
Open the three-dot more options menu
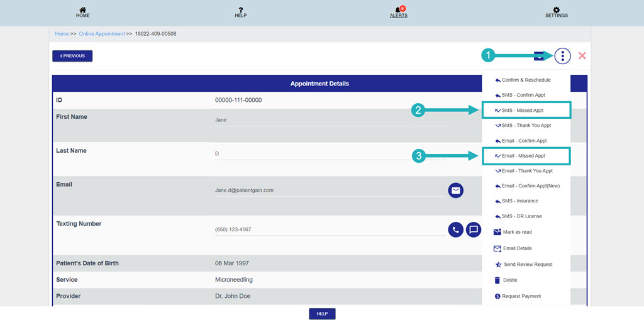pyautogui.click(x=562, y=56)
